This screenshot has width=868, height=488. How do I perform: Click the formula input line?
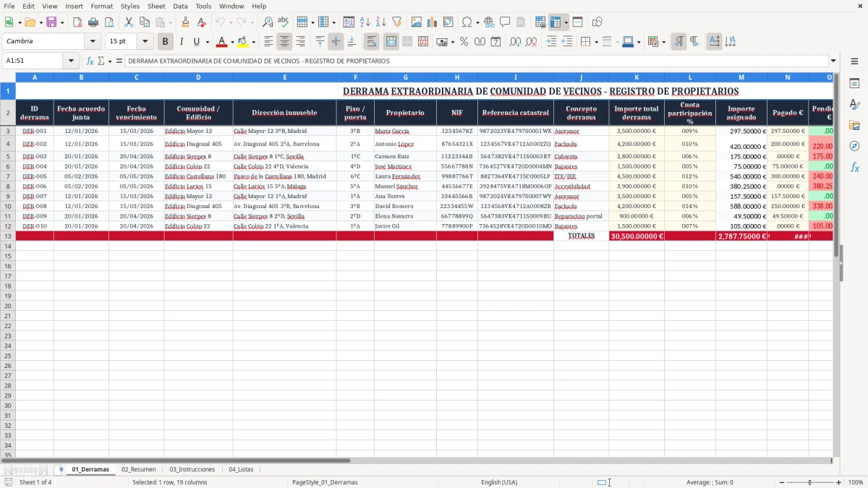click(476, 61)
